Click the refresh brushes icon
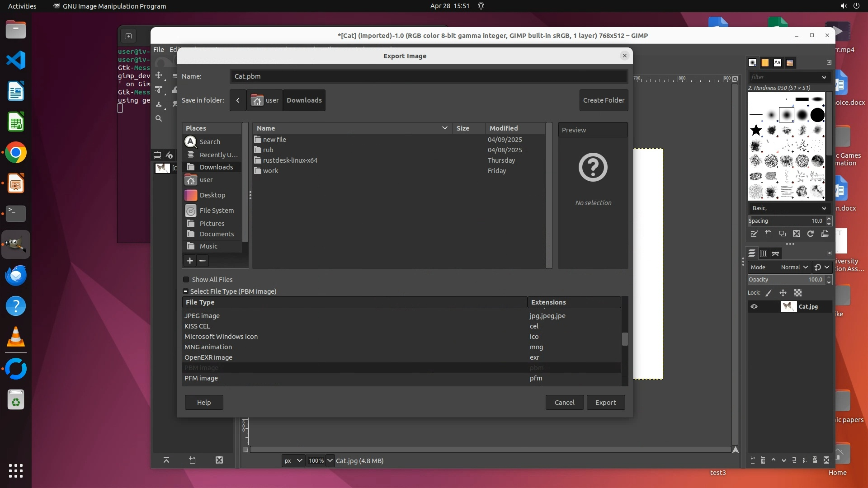 [x=811, y=234]
